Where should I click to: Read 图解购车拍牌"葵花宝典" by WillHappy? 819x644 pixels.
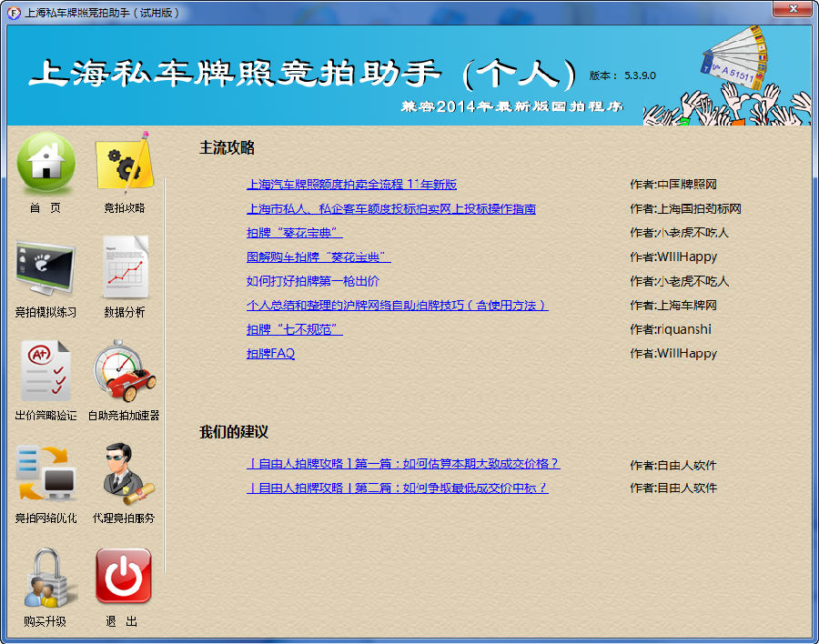point(323,257)
